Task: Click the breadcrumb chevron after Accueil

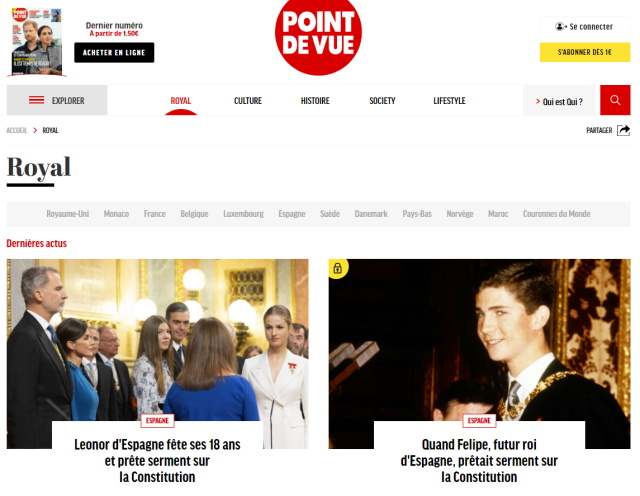Action: click(35, 130)
